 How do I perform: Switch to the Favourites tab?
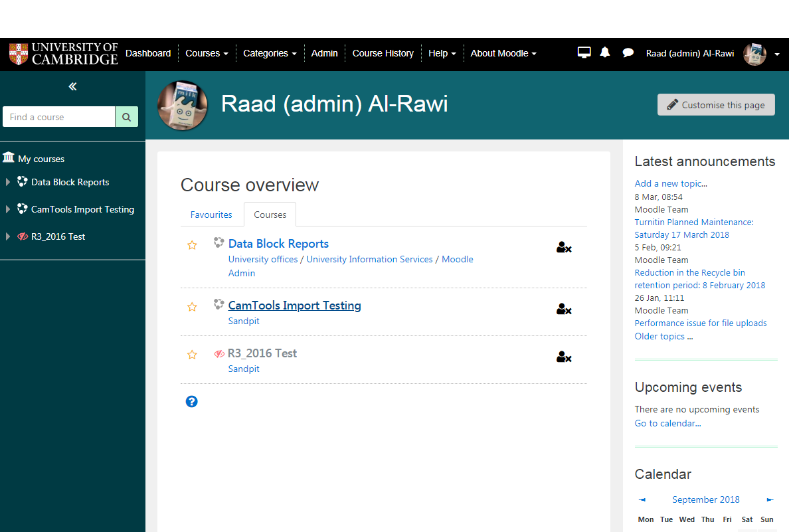coord(211,215)
